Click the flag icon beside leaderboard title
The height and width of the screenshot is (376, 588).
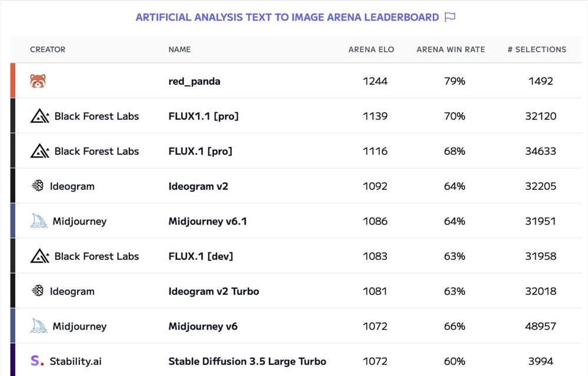[x=450, y=17]
